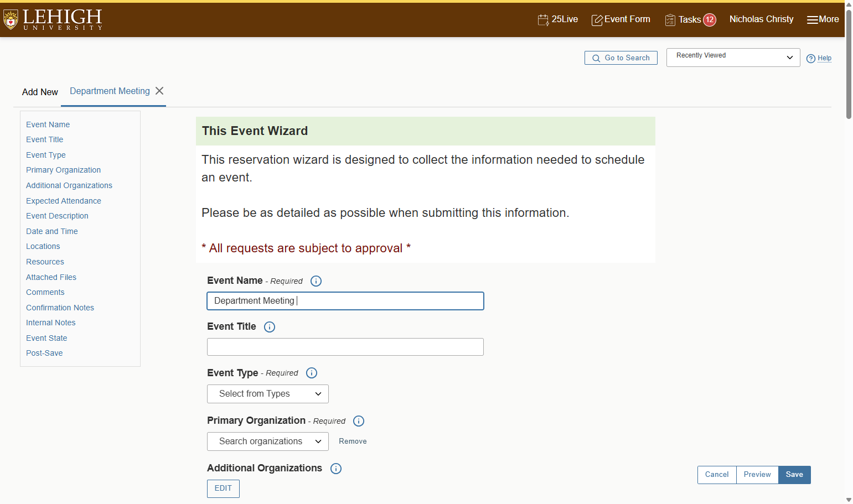Open the Search organizations dropdown
Viewport: 853px width, 504px height.
(268, 441)
